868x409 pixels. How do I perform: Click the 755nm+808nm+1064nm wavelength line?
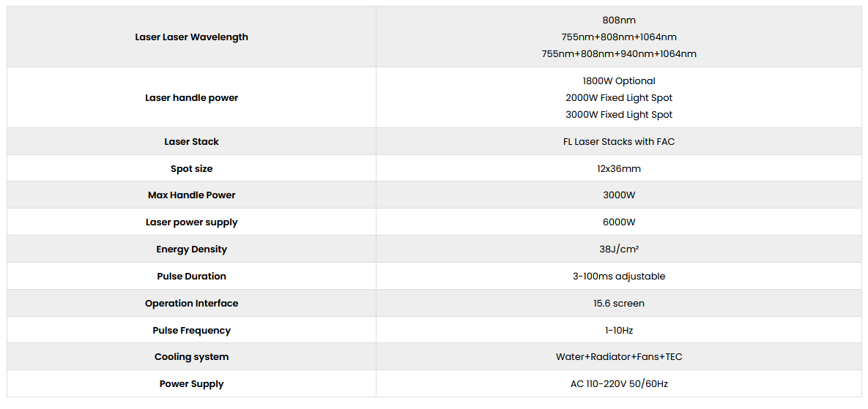(x=619, y=37)
